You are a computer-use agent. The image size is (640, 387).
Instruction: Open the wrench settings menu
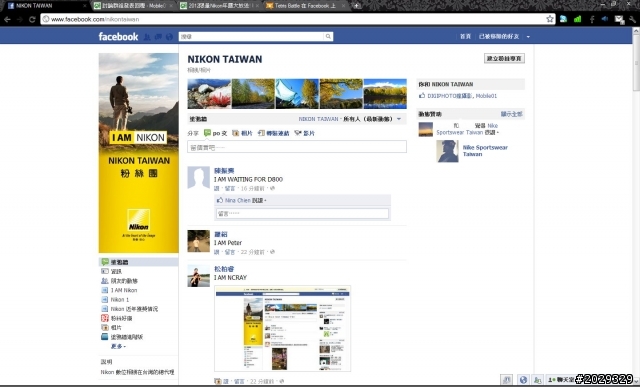pos(633,19)
